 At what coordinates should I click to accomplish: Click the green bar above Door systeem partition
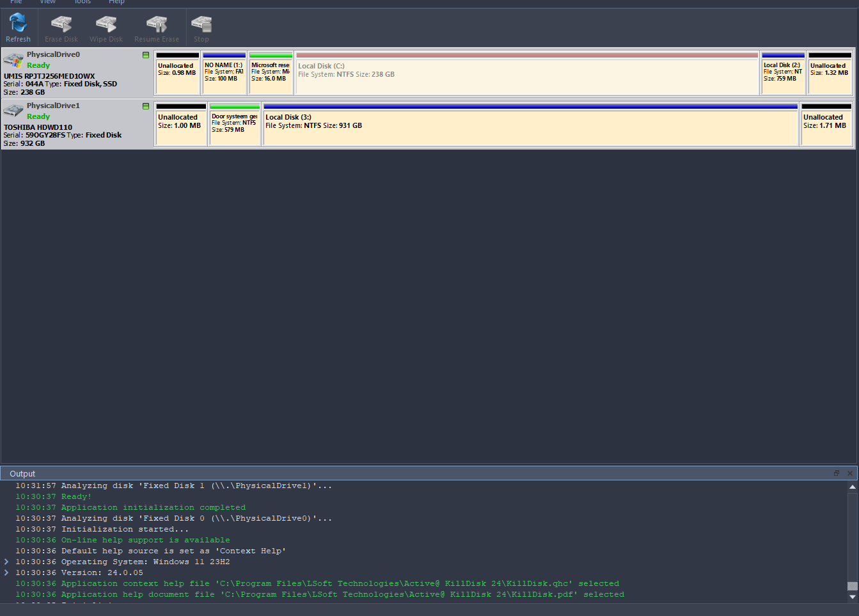235,107
